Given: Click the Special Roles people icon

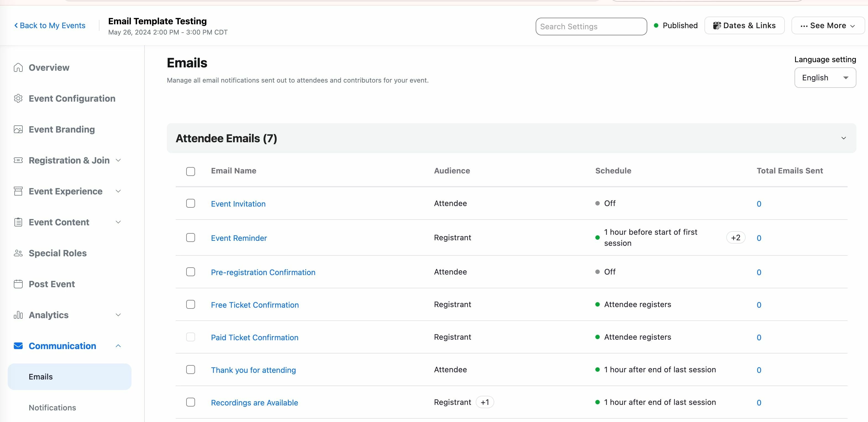Looking at the screenshot, I should tap(18, 253).
